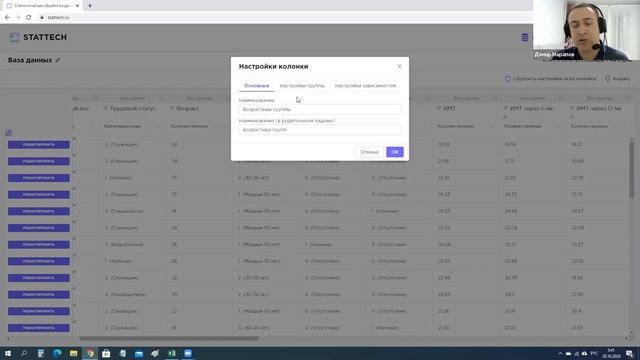640x360 pixels.
Task: Reset settings of all columns link
Action: (550, 78)
